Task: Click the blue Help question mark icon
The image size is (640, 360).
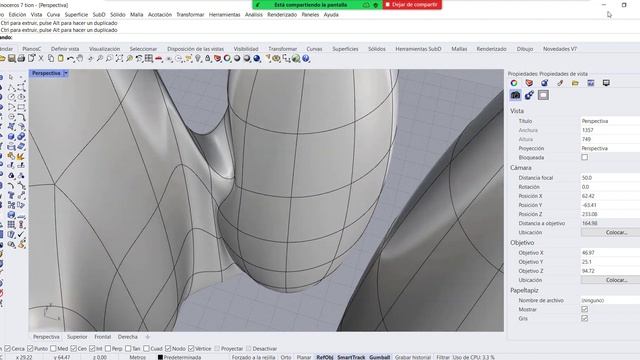Action: pyautogui.click(x=306, y=59)
